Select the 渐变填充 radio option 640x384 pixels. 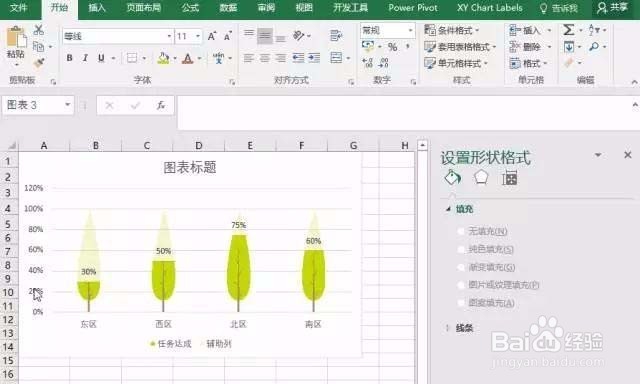461,267
